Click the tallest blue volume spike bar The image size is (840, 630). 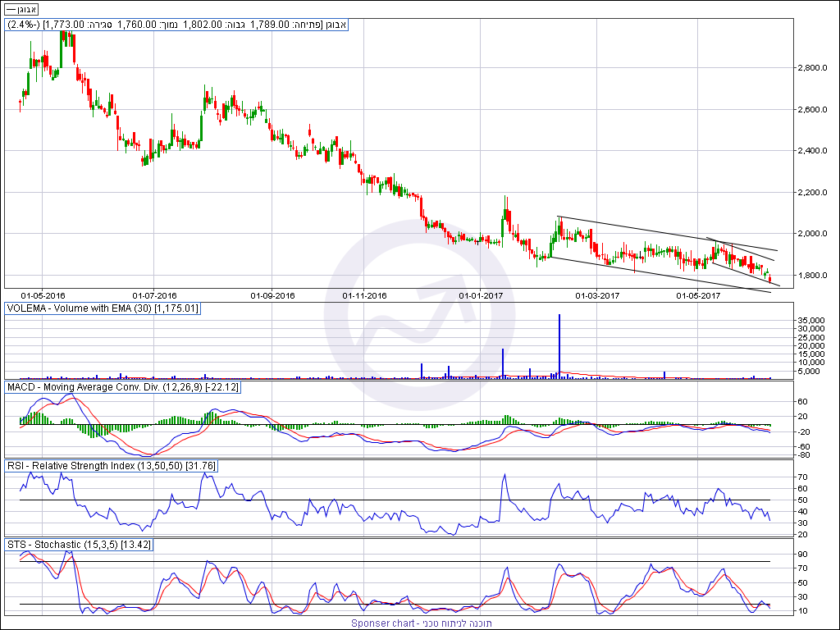pos(559,345)
